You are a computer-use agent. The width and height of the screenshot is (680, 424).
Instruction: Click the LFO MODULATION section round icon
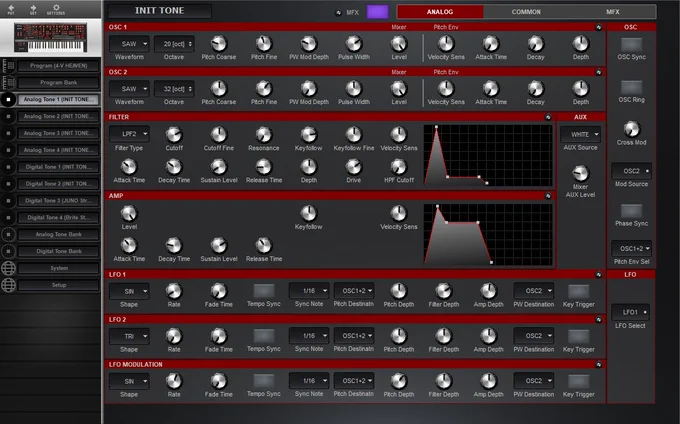point(598,365)
